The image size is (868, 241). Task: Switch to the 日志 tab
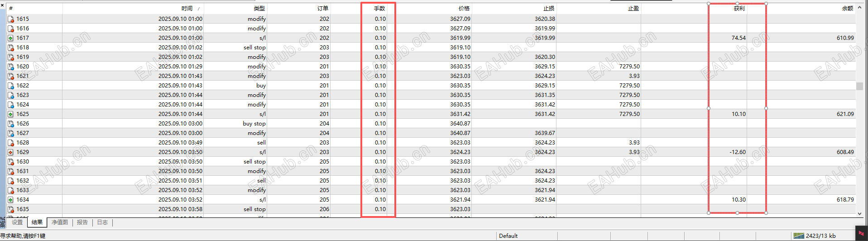pyautogui.click(x=102, y=222)
